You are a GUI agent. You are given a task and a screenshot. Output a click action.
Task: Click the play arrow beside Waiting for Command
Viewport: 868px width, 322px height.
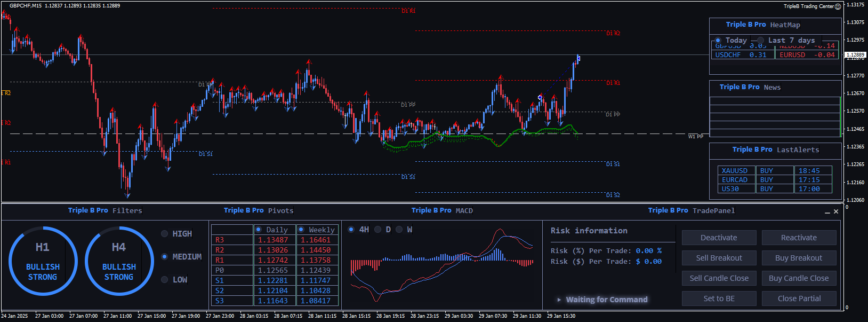(559, 300)
